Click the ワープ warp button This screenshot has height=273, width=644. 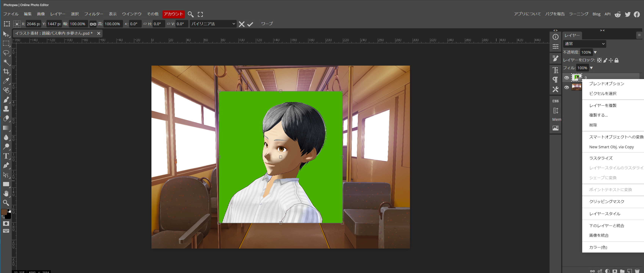tap(267, 24)
